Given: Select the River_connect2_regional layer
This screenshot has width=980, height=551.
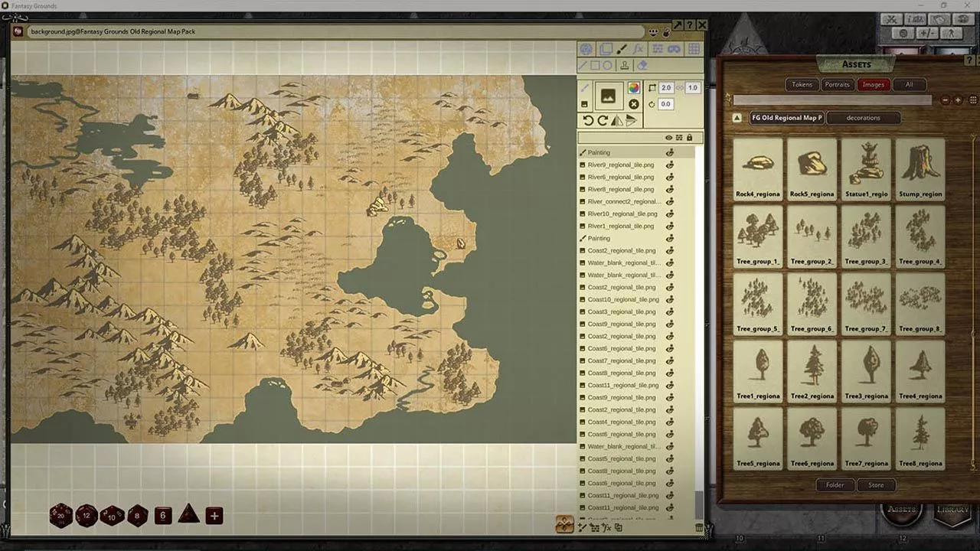Looking at the screenshot, I should (637, 201).
